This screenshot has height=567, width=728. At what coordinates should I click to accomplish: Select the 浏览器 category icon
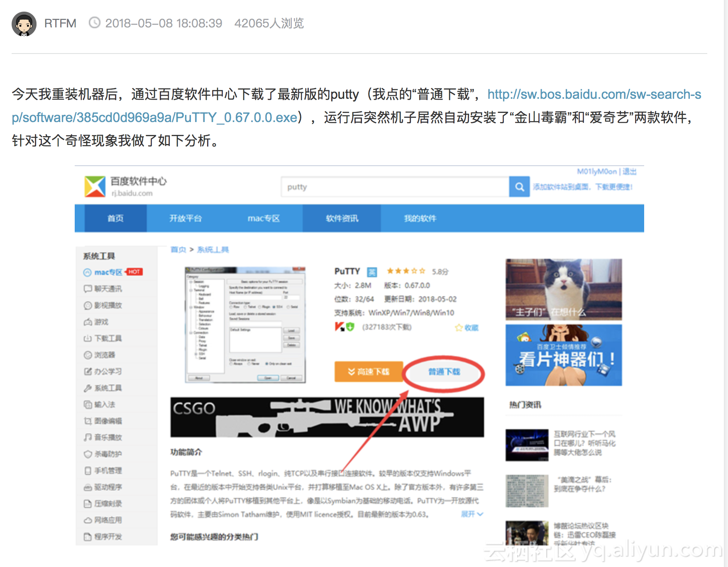pos(88,355)
